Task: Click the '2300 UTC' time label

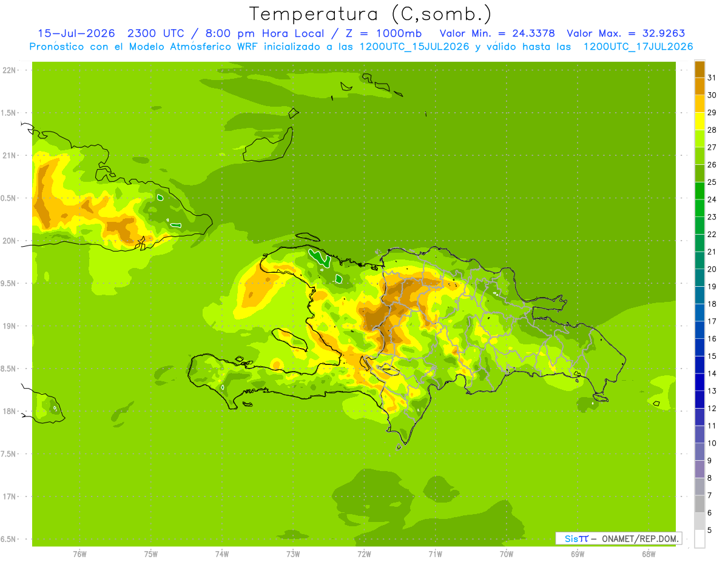Action: coord(157,33)
